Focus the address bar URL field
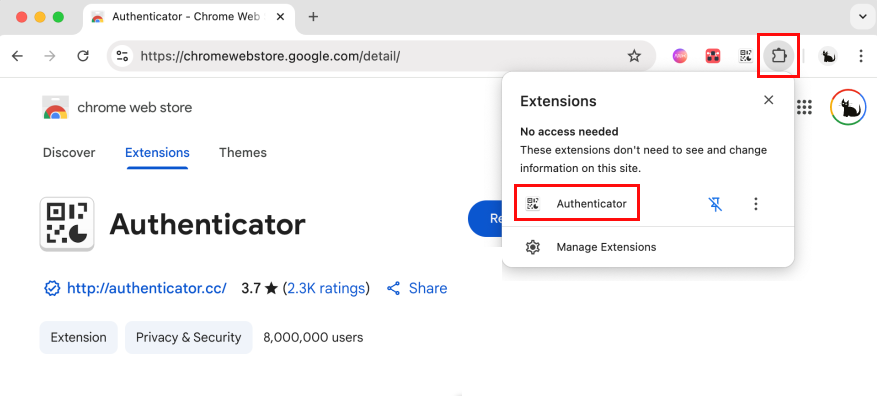Viewport: 877px width, 396px height. coord(380,56)
